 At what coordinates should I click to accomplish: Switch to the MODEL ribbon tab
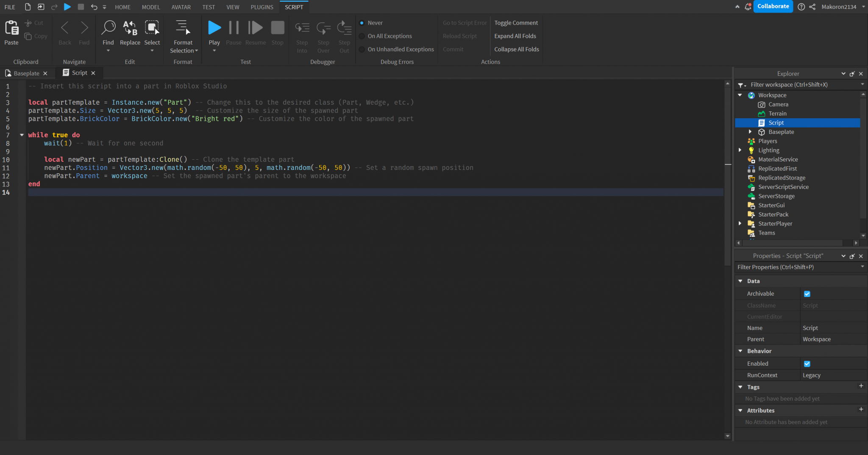point(151,7)
